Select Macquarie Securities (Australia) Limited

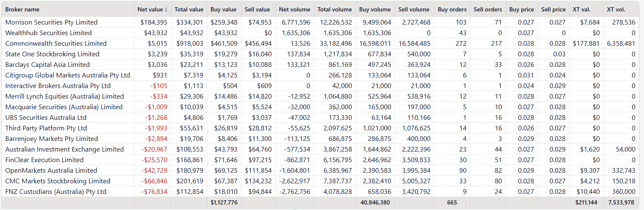pos(64,107)
